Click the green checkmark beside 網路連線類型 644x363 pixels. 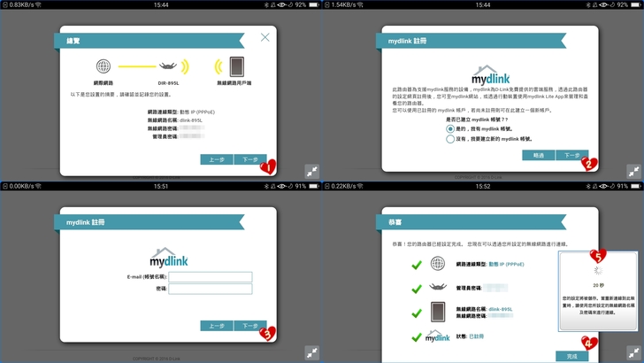point(417,265)
